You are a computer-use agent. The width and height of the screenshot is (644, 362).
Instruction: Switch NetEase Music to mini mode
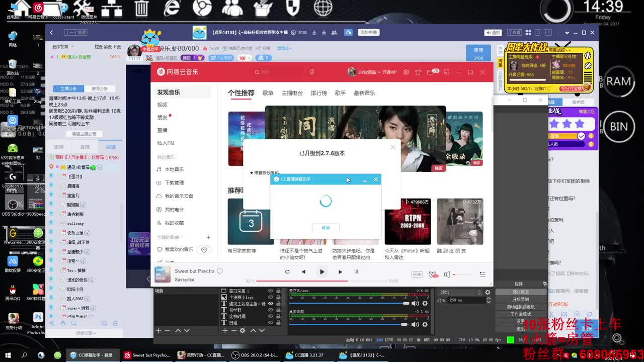[x=446, y=72]
